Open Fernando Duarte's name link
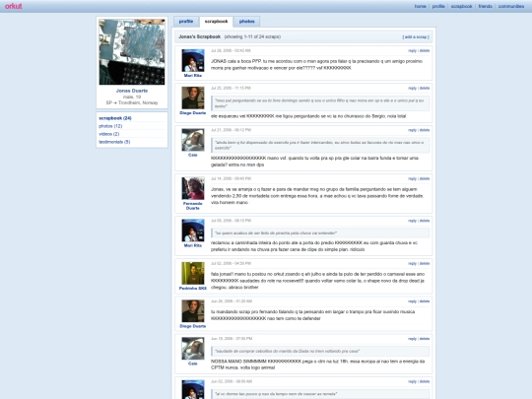532x399 pixels. (193, 206)
